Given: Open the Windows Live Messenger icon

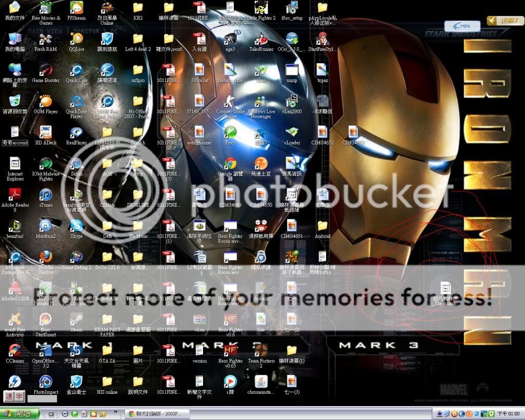Looking at the screenshot, I should [261, 101].
